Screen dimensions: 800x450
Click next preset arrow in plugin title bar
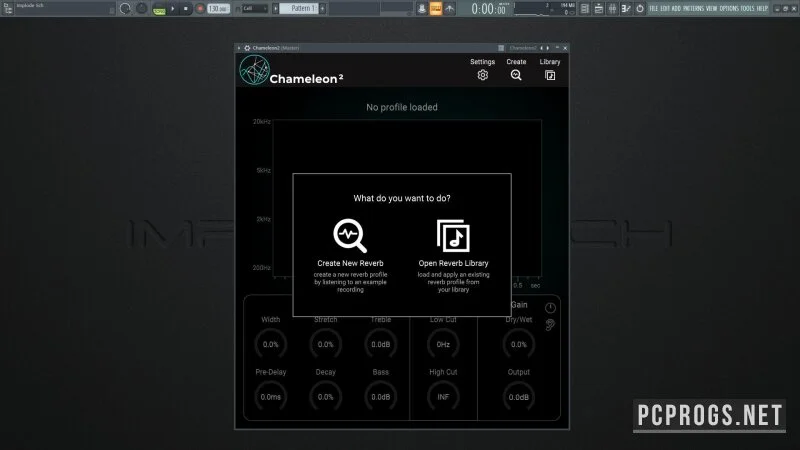(x=548, y=48)
